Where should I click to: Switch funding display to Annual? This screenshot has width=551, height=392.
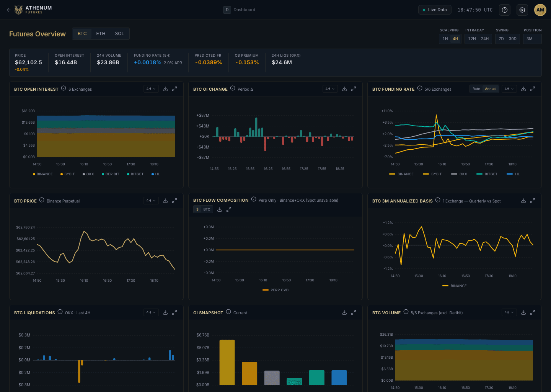pyautogui.click(x=491, y=89)
